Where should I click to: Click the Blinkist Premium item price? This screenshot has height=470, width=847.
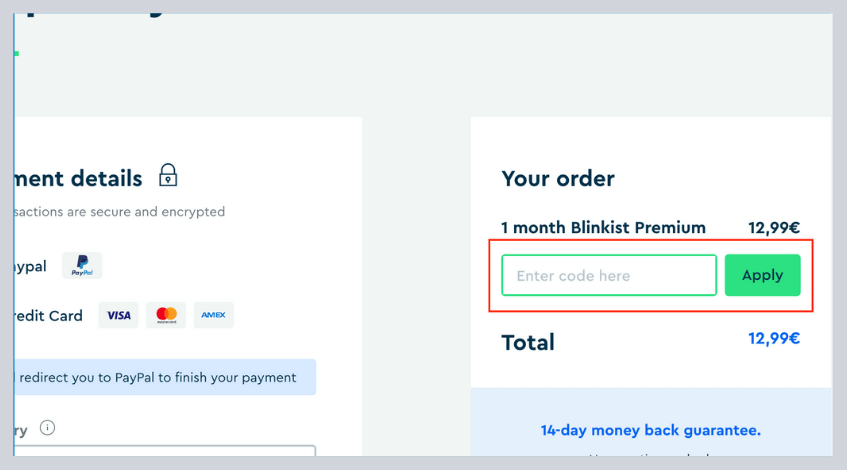(x=773, y=227)
